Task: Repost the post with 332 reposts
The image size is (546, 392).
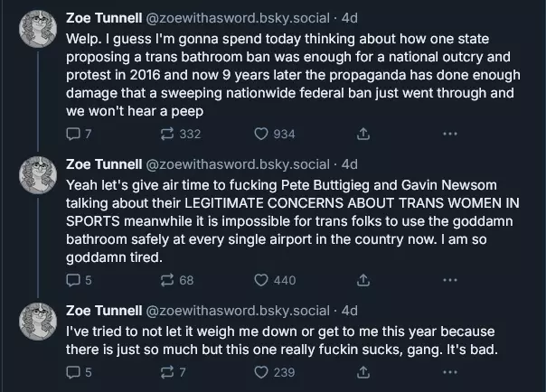Action: click(167, 134)
